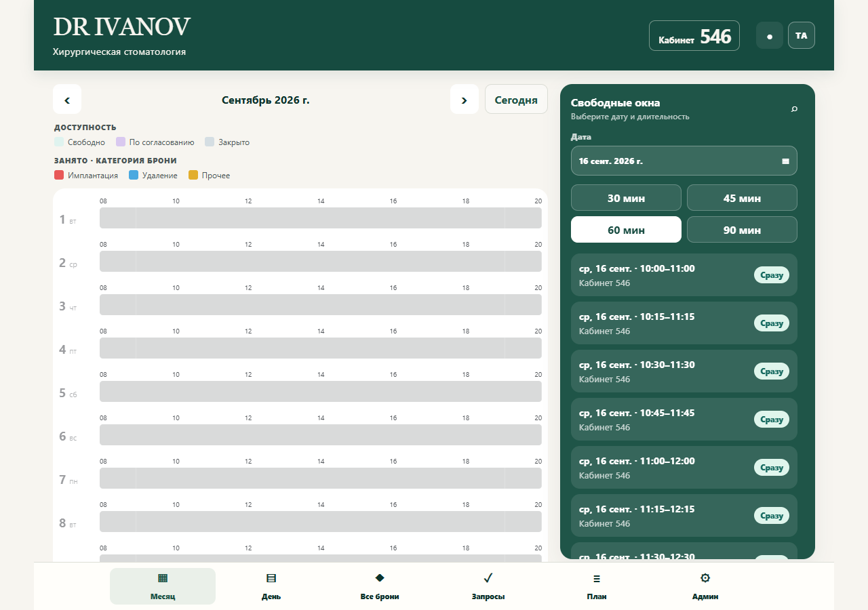
Task: Click the Свободно availability swatch
Action: (59, 142)
